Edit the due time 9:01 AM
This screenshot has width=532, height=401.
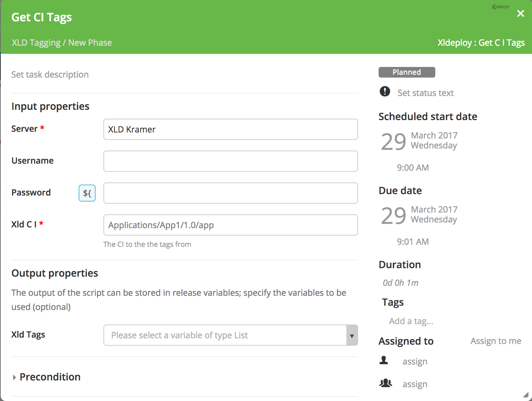[413, 242]
